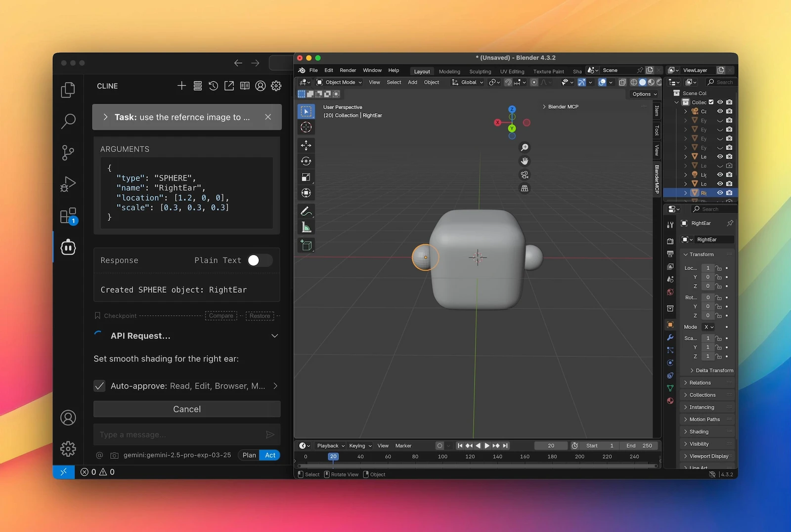Open the Tool properties tab icon

click(670, 225)
